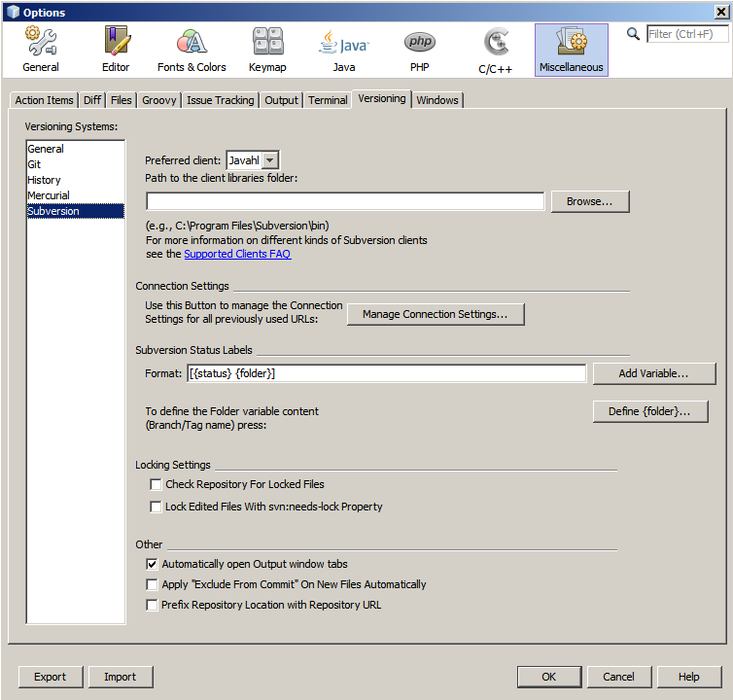Switch to the Terminal tab
The width and height of the screenshot is (733, 700).
[x=328, y=100]
